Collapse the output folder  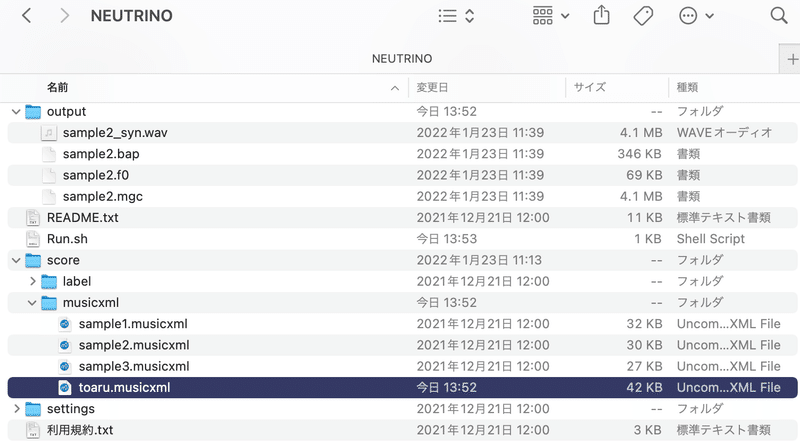coord(16,111)
